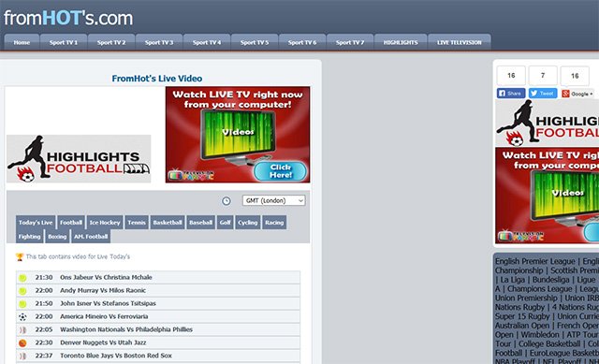The width and height of the screenshot is (599, 364).
Task: Click the tennis ball icon for Andy Murray match
Action: [x=22, y=291]
